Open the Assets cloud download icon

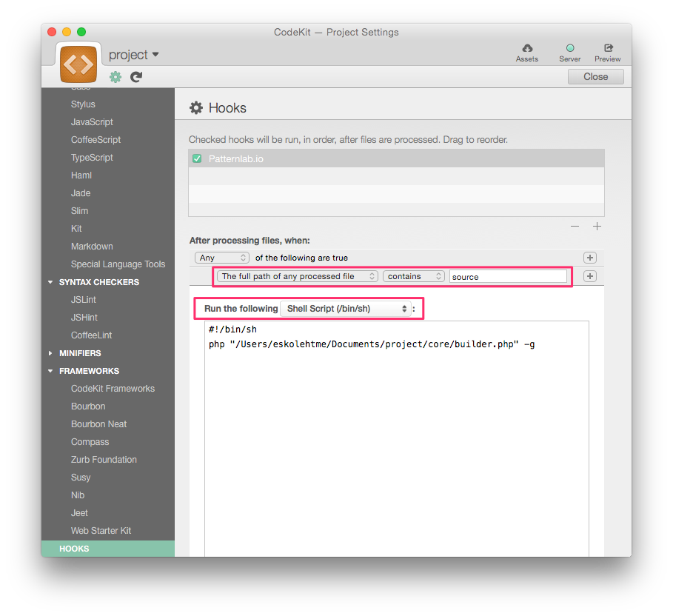[526, 53]
